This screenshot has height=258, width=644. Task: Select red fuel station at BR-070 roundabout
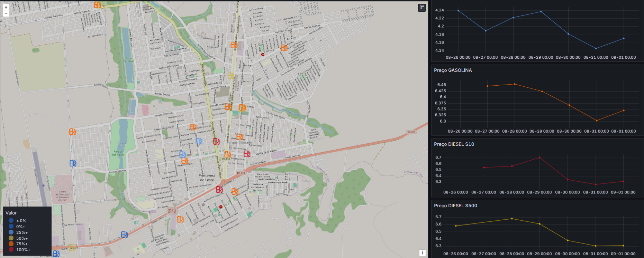pyautogui.click(x=219, y=189)
